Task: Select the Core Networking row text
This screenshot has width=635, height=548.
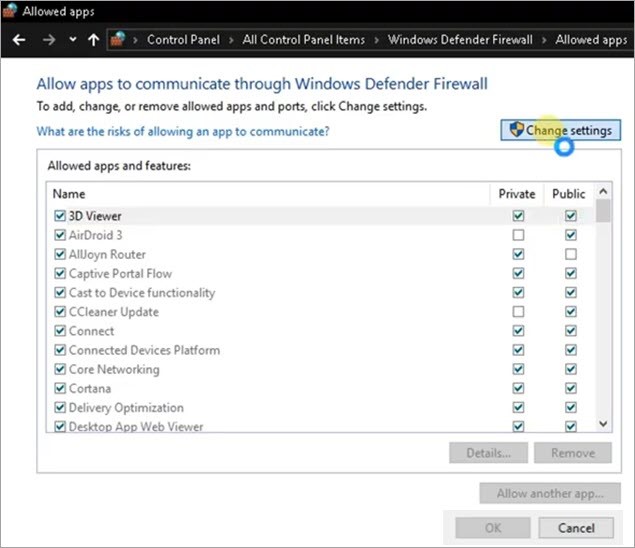Action: (x=114, y=369)
